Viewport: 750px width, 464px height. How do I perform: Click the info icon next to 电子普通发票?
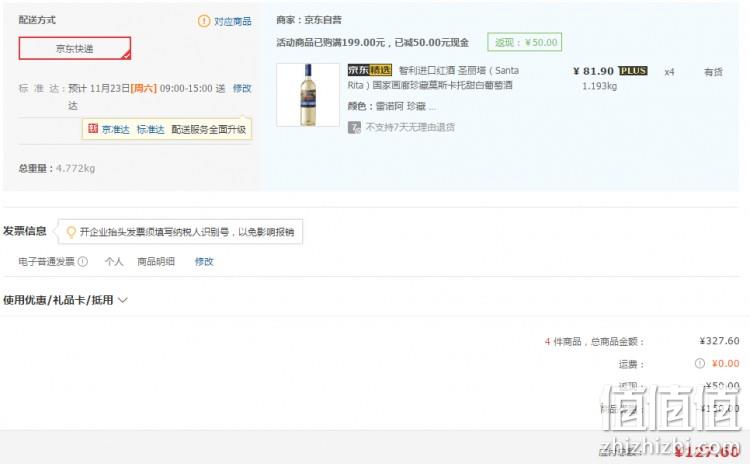tap(83, 262)
